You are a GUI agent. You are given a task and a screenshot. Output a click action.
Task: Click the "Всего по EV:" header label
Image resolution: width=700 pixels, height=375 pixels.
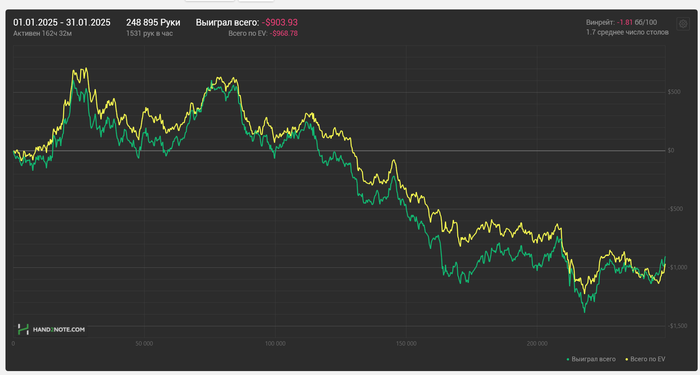[248, 33]
